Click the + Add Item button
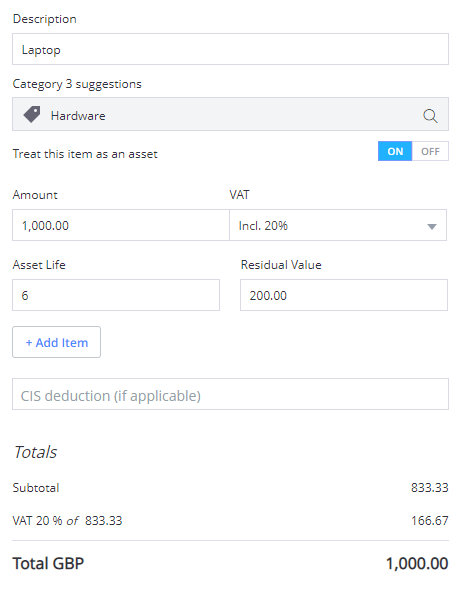 tap(57, 342)
